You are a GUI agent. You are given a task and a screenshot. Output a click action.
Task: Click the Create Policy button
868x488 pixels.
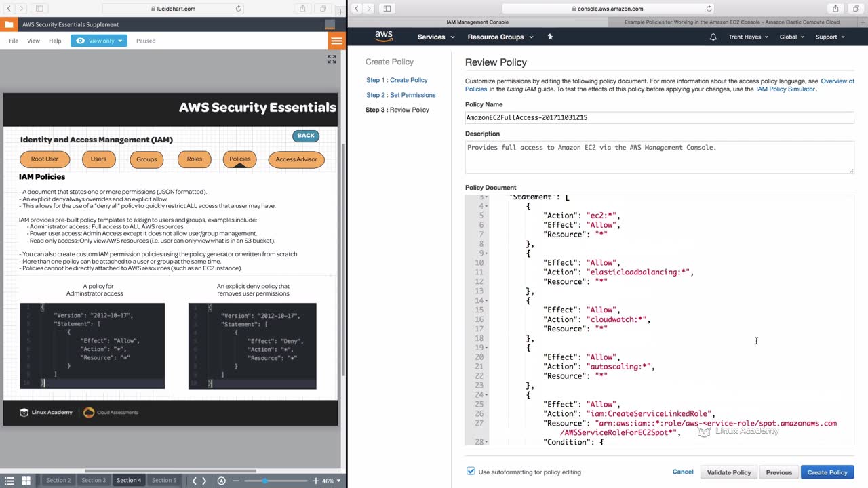pyautogui.click(x=827, y=472)
